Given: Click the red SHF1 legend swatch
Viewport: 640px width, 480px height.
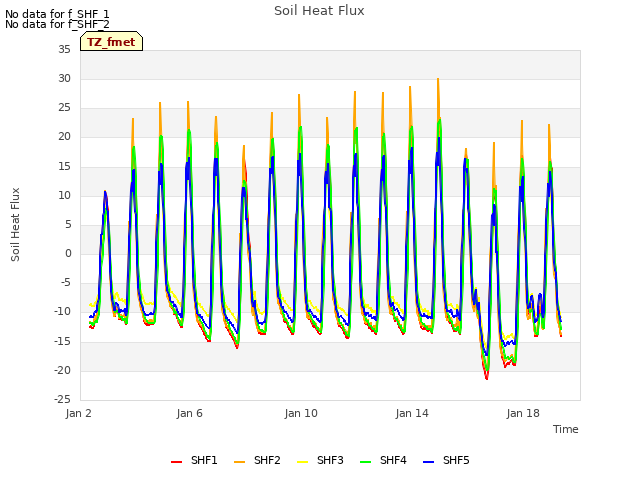Looking at the screenshot, I should click(x=176, y=462).
